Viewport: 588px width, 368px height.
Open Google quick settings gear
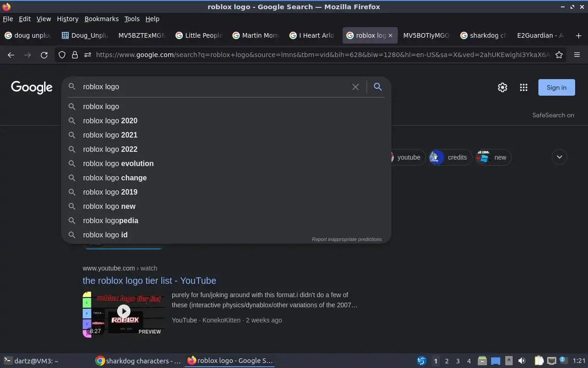pyautogui.click(x=503, y=87)
